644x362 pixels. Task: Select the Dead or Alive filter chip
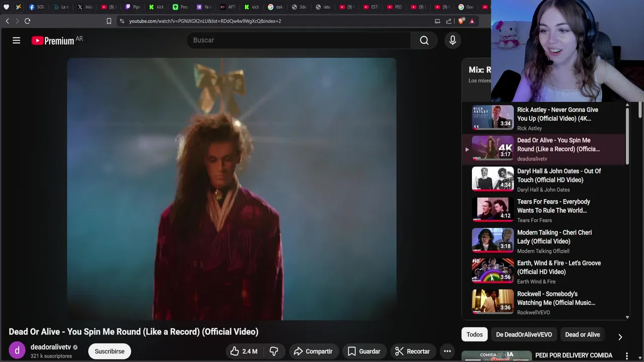coord(583,334)
